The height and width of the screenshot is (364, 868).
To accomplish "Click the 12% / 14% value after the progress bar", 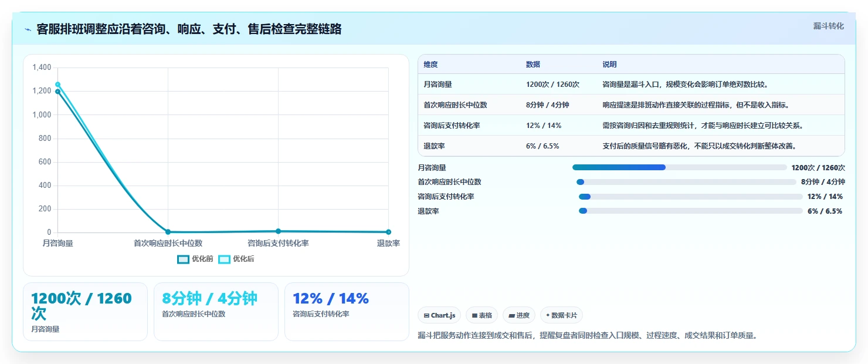I will click(x=825, y=197).
